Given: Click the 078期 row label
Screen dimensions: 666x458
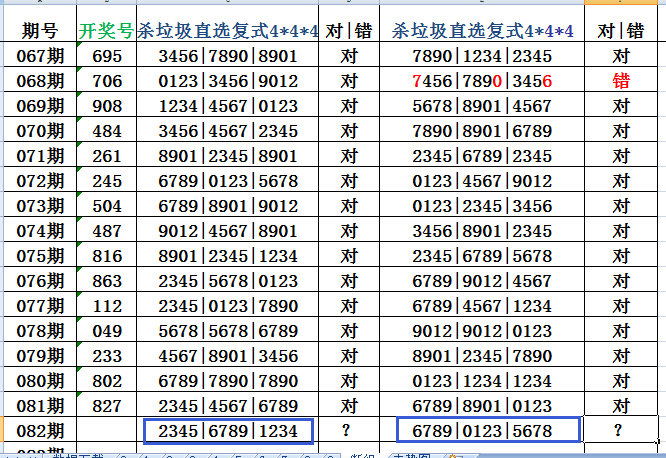Looking at the screenshot, I should 40,331.
